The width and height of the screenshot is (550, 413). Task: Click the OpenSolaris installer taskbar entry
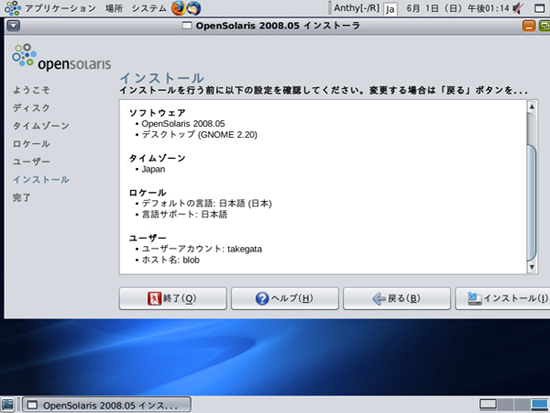[x=107, y=405]
